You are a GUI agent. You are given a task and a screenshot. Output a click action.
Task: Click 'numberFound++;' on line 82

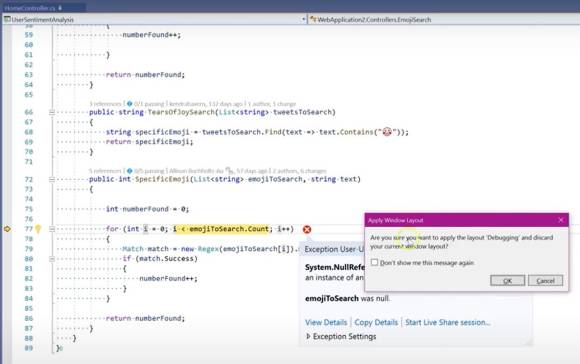(x=168, y=278)
